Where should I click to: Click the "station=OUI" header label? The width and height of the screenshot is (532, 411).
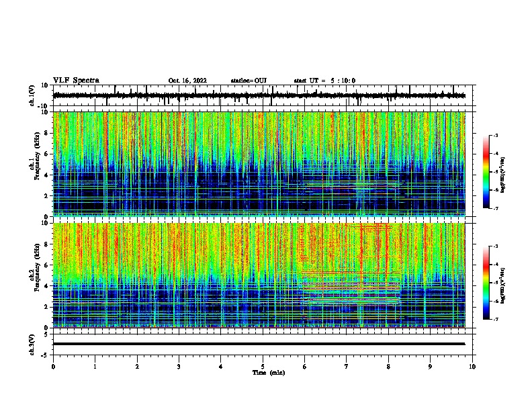click(x=249, y=81)
